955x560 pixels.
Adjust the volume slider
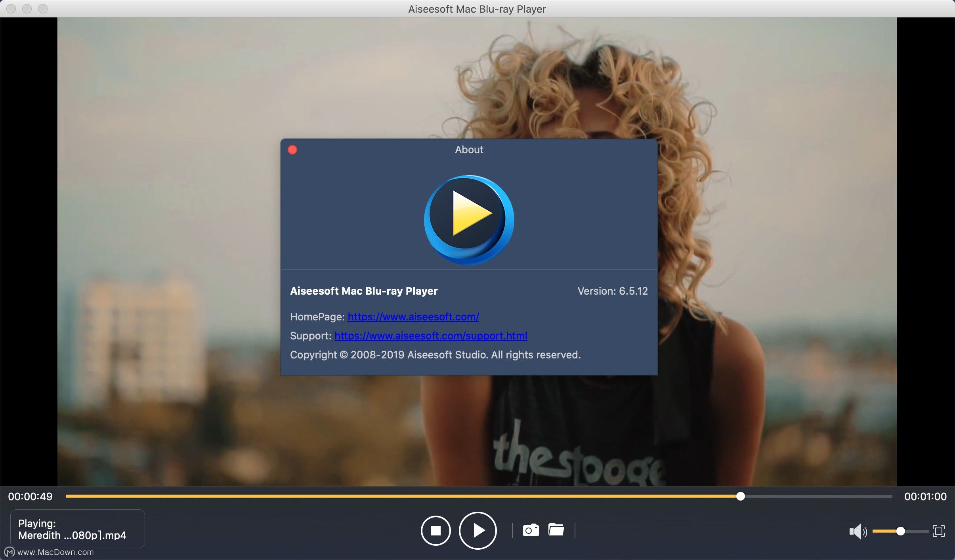coord(900,531)
